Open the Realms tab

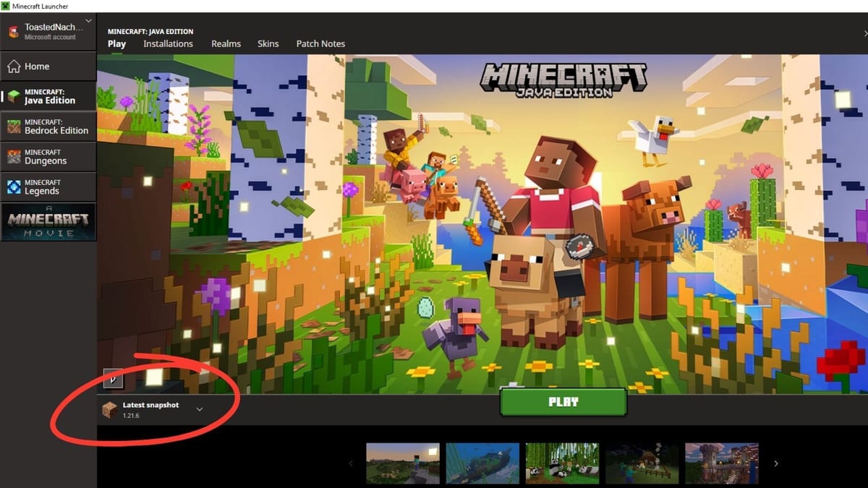pos(226,43)
